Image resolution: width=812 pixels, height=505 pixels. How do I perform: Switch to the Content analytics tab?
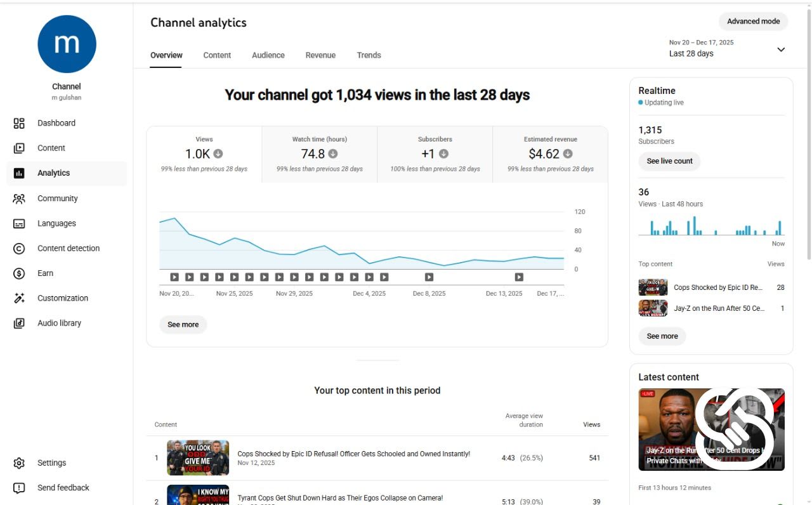[217, 55]
